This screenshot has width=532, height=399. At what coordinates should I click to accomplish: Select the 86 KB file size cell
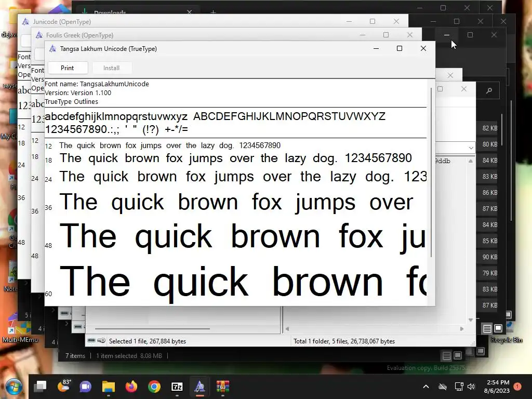click(490, 193)
